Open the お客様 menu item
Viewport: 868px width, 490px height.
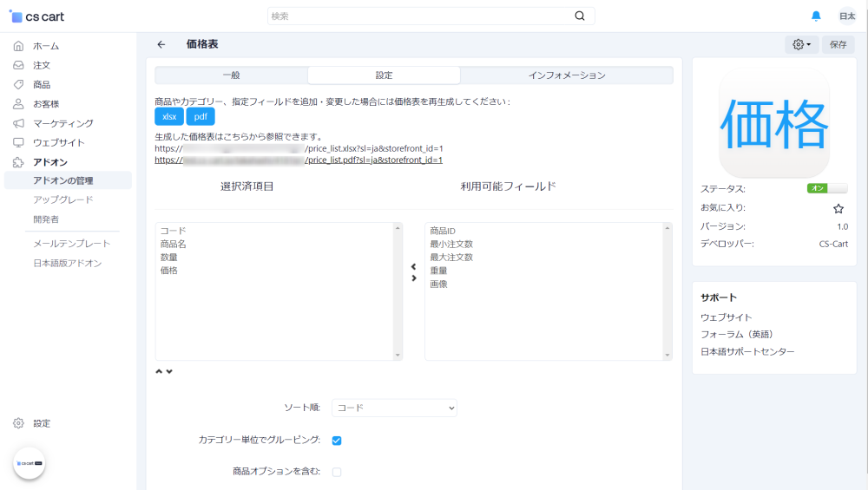46,104
